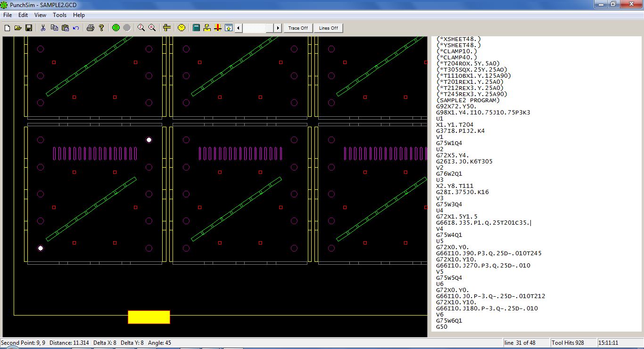Click the New file icon
Viewport: 644px width, 349px height.
7,28
